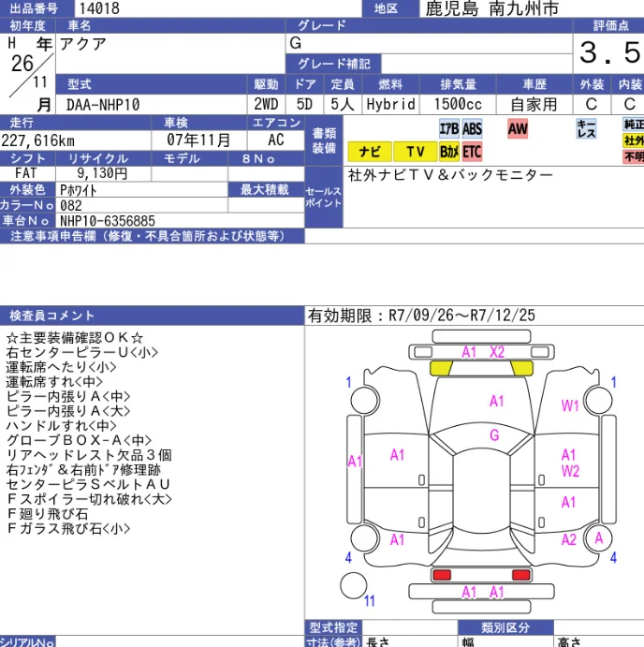The image size is (644, 647).
Task: Click the 評価点 score value 3.5
Action: pyautogui.click(x=608, y=52)
